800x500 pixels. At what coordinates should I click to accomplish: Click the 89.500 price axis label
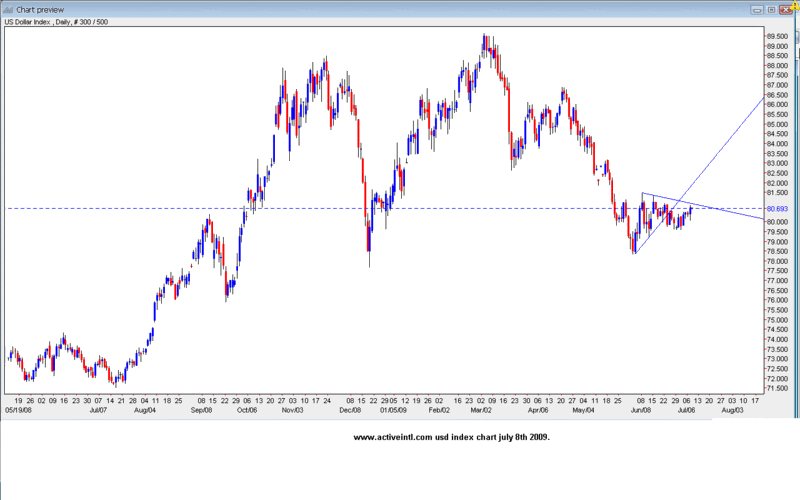click(x=778, y=36)
